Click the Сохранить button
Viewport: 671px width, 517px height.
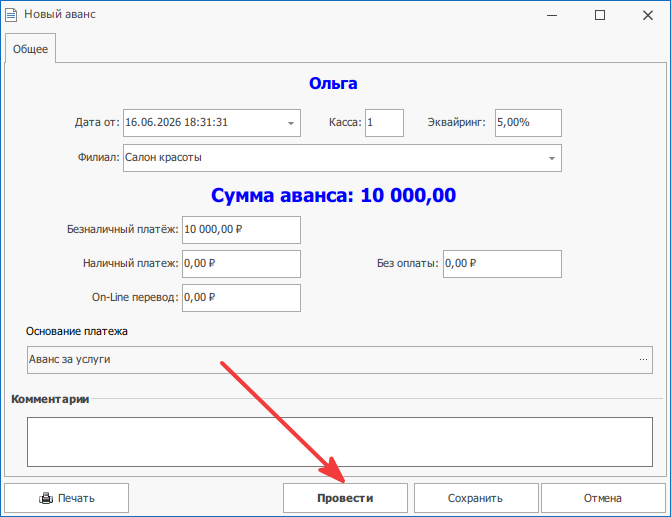475,498
